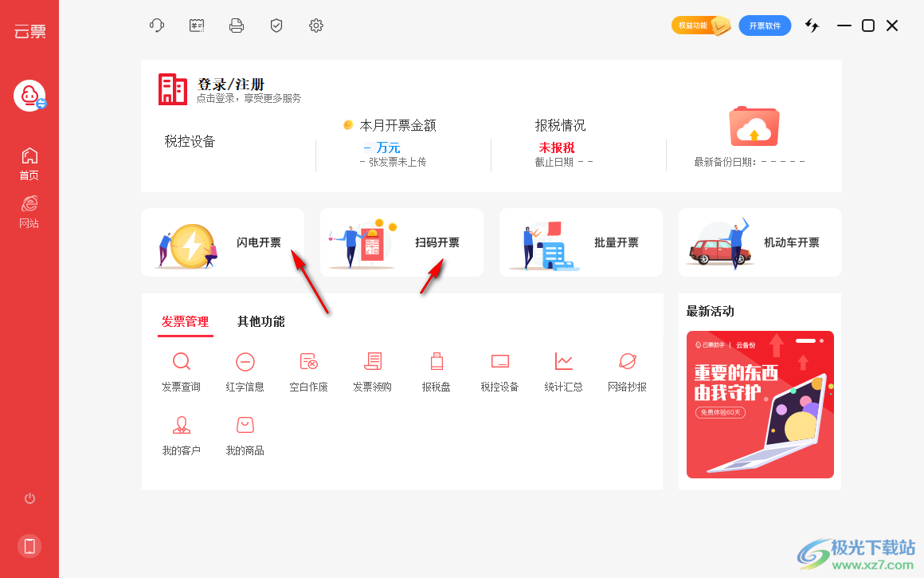The image size is (924, 578).
Task: Open settings gear icon
Action: coord(316,26)
